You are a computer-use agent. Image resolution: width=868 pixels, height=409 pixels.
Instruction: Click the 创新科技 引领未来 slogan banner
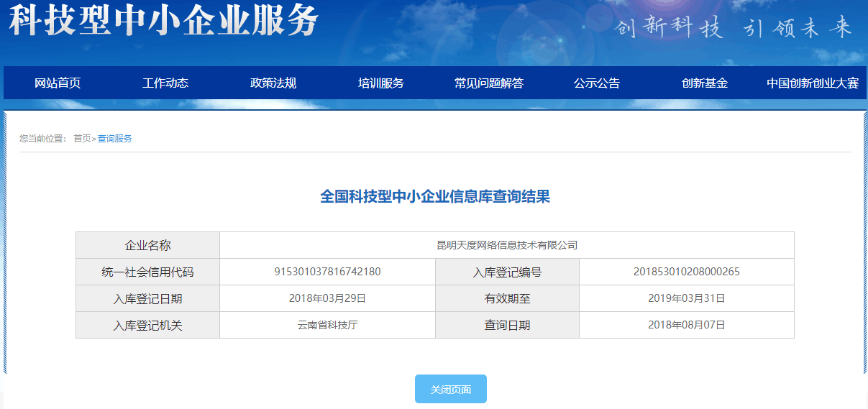(x=733, y=28)
